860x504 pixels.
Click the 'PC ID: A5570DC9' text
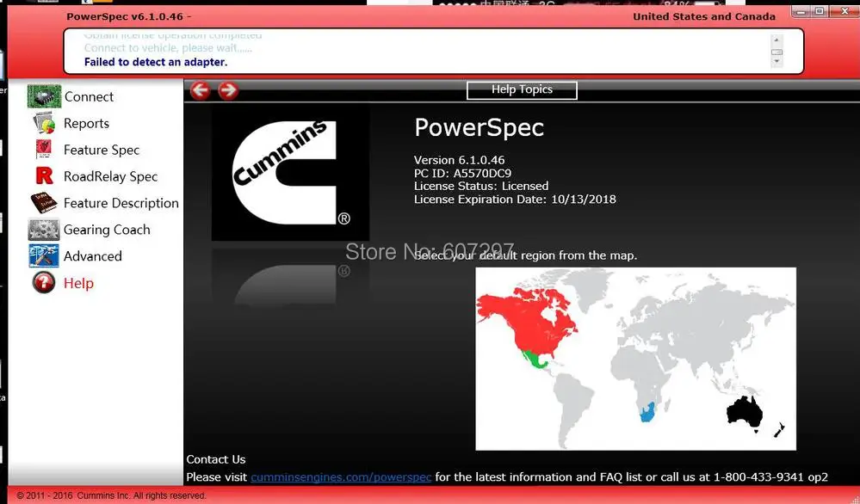[462, 173]
